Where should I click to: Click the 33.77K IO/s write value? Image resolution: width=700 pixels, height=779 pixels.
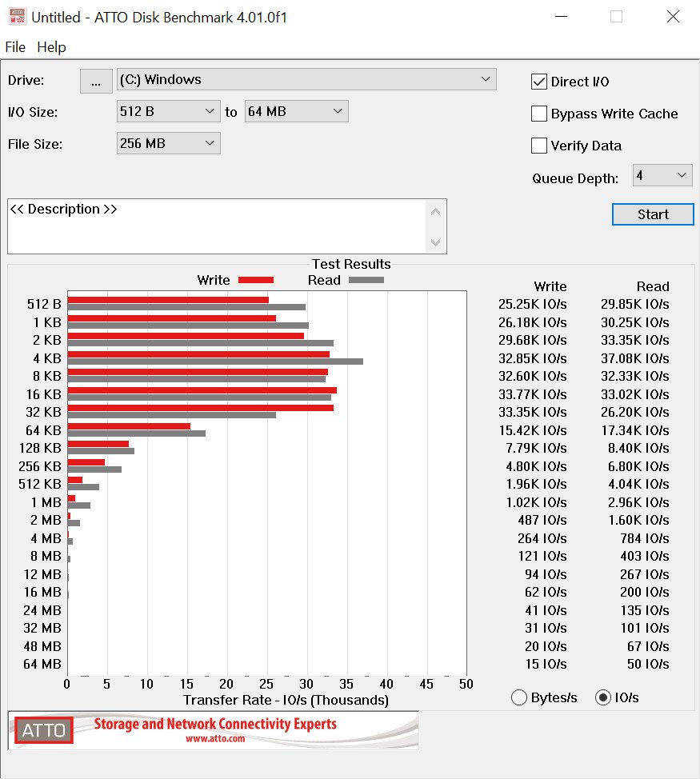pos(533,394)
